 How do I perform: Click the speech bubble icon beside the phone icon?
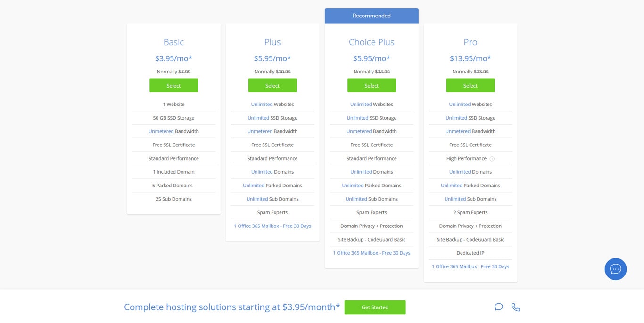pos(499,307)
